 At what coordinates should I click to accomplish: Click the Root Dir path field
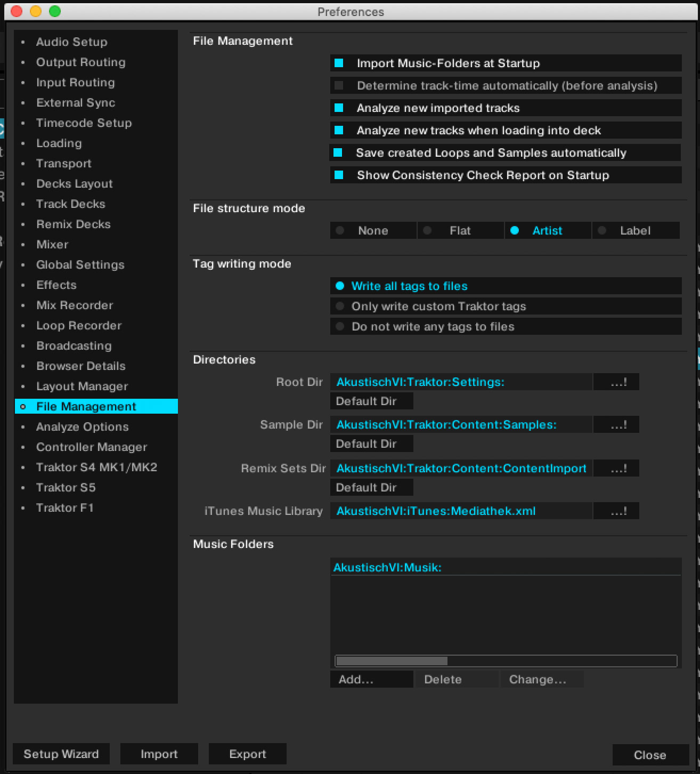461,382
